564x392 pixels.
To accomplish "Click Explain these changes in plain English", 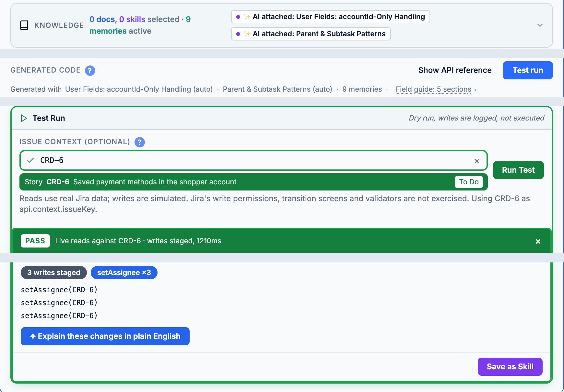I will pos(105,336).
